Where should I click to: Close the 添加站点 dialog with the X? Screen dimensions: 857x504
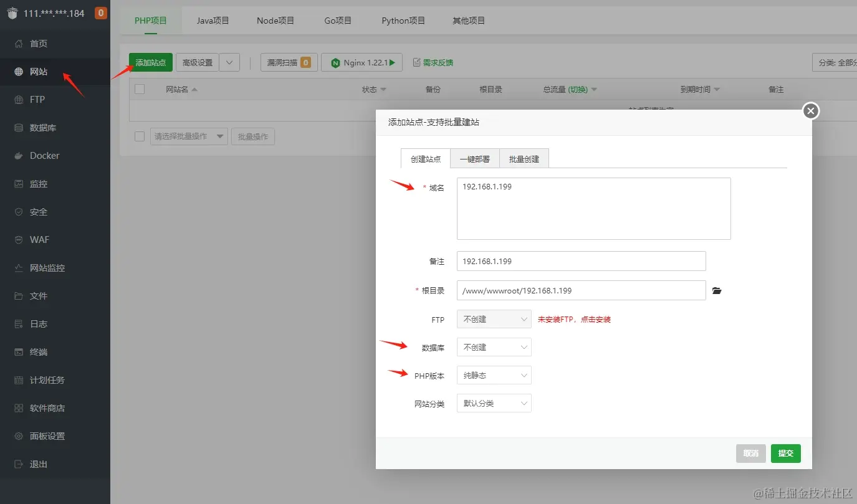coord(810,111)
